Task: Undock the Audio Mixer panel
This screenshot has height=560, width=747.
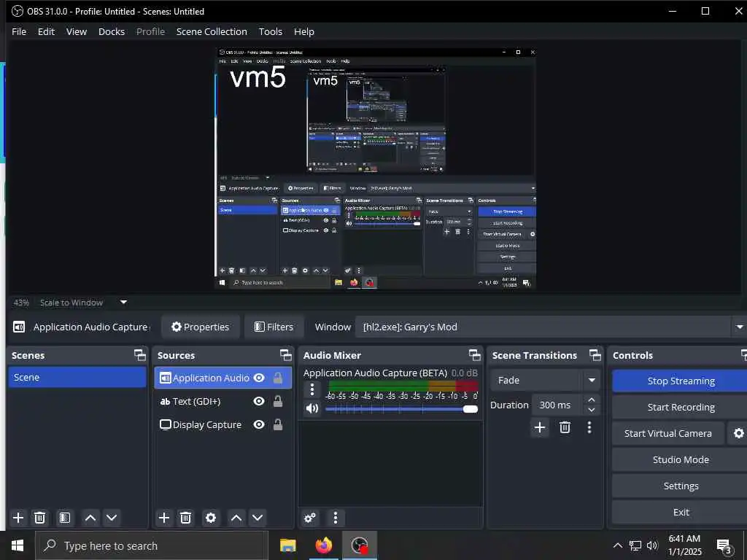Action: coord(474,355)
